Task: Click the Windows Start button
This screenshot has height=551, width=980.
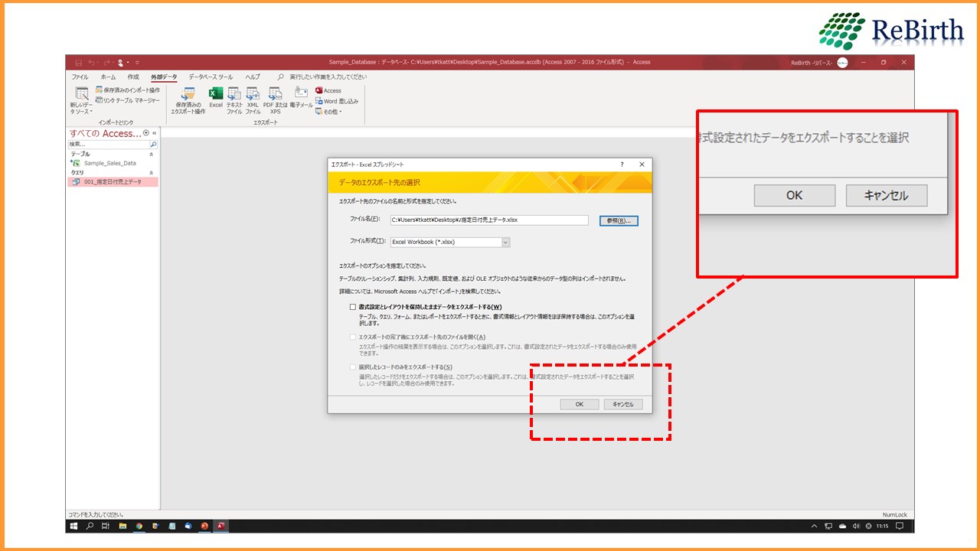Action: click(74, 527)
